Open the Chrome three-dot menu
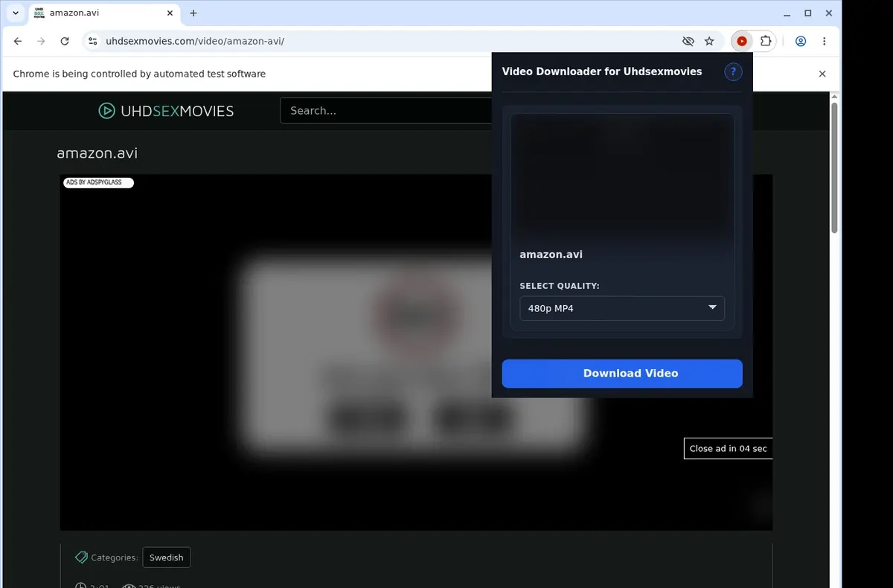The image size is (893, 588). (x=825, y=42)
